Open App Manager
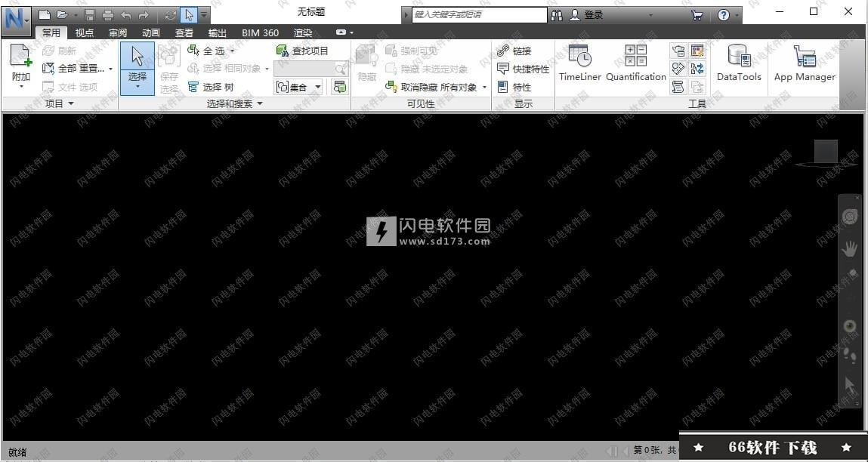 click(805, 63)
